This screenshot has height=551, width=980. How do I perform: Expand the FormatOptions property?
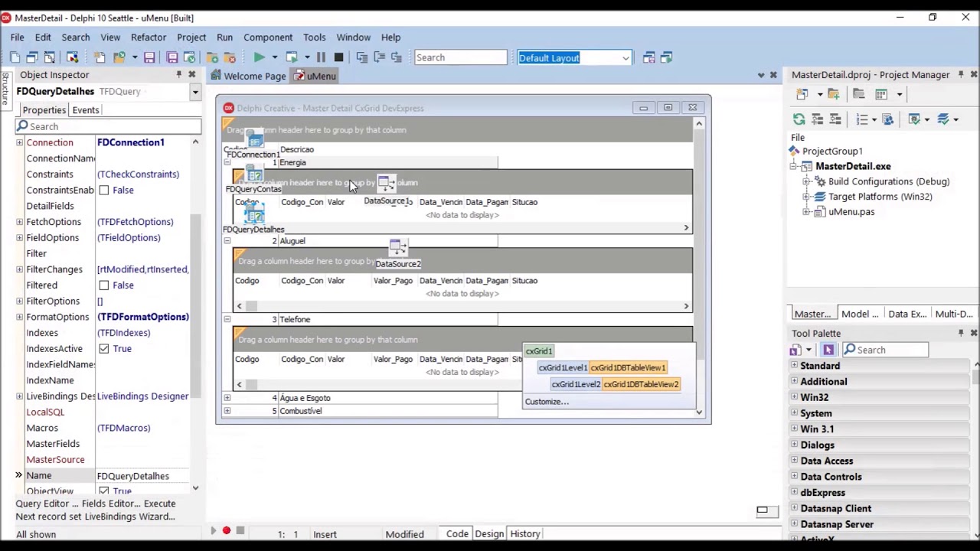pyautogui.click(x=19, y=317)
